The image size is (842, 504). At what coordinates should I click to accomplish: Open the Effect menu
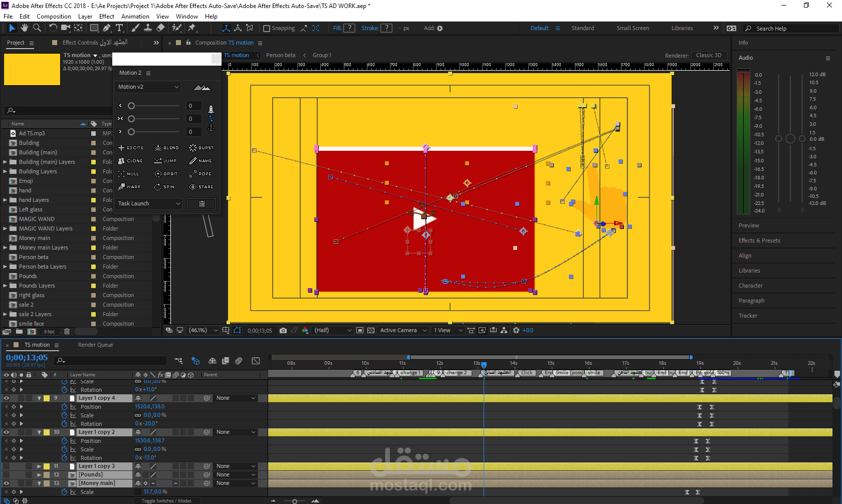(107, 17)
